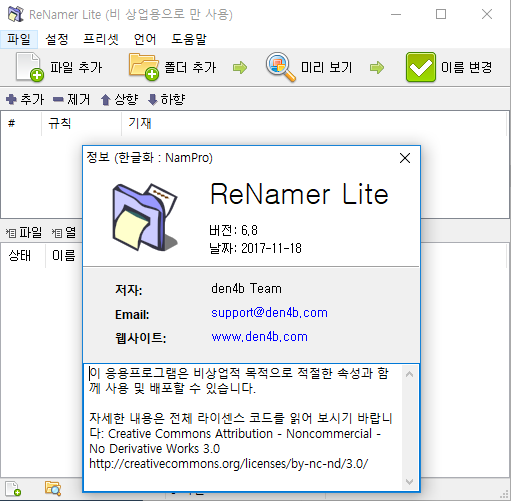This screenshot has width=511, height=501.
Task: Click the 이름 column header
Action: coord(64,256)
